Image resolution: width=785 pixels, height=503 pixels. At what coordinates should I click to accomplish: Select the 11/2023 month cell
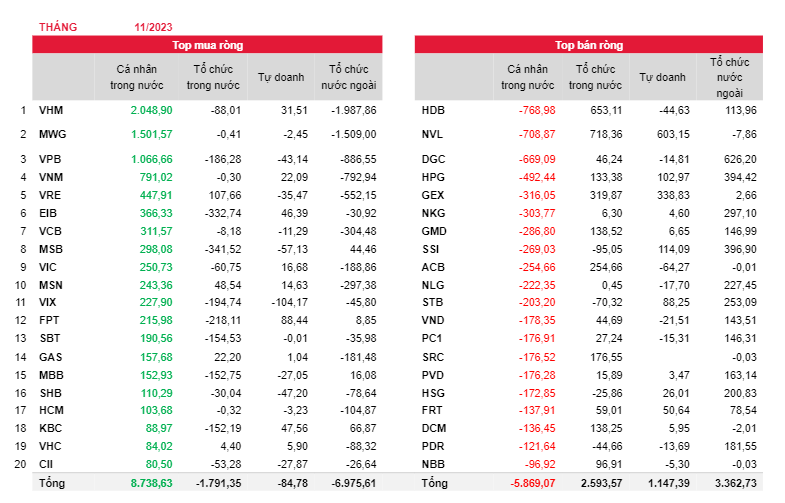coord(151,27)
